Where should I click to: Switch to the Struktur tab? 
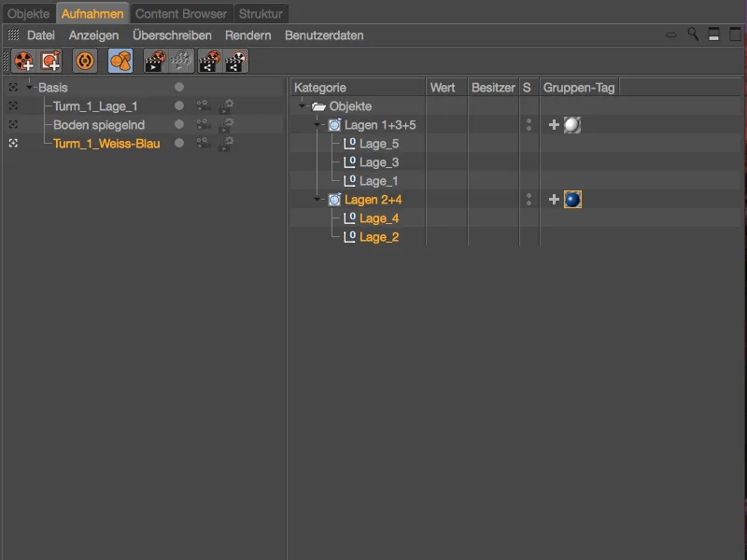[x=261, y=13]
